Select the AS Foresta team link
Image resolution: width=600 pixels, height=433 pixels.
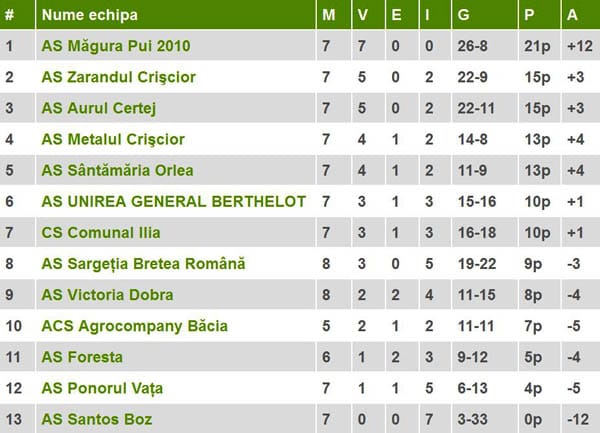pyautogui.click(x=82, y=357)
